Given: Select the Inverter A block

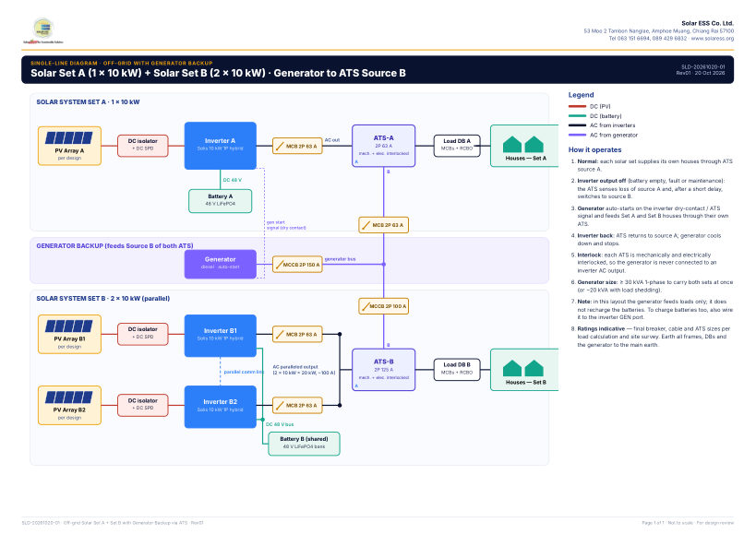Looking at the screenshot, I should (221, 146).
